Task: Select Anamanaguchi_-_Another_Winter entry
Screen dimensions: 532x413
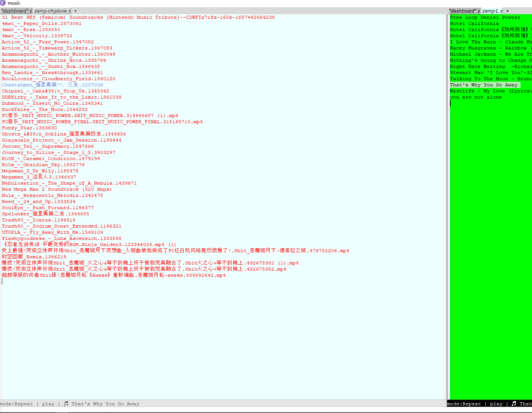Action: pyautogui.click(x=59, y=54)
